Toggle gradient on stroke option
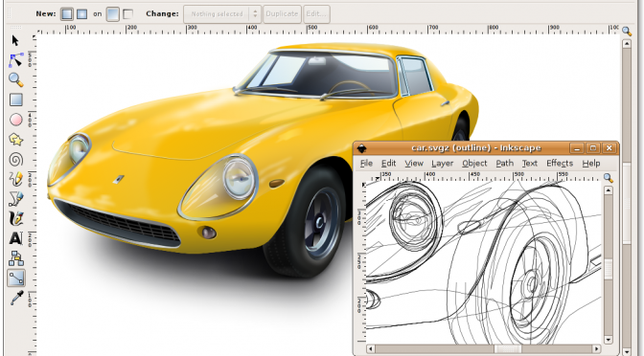 click(x=127, y=14)
